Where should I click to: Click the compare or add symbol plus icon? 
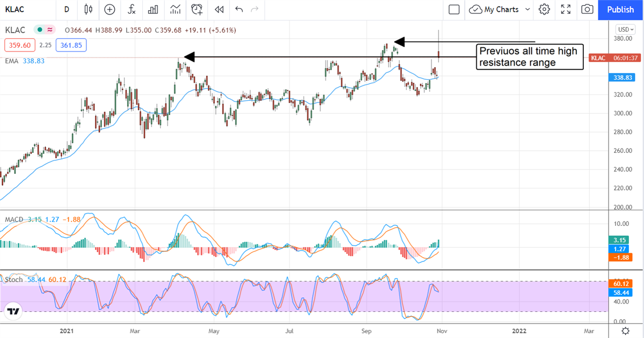(x=109, y=9)
